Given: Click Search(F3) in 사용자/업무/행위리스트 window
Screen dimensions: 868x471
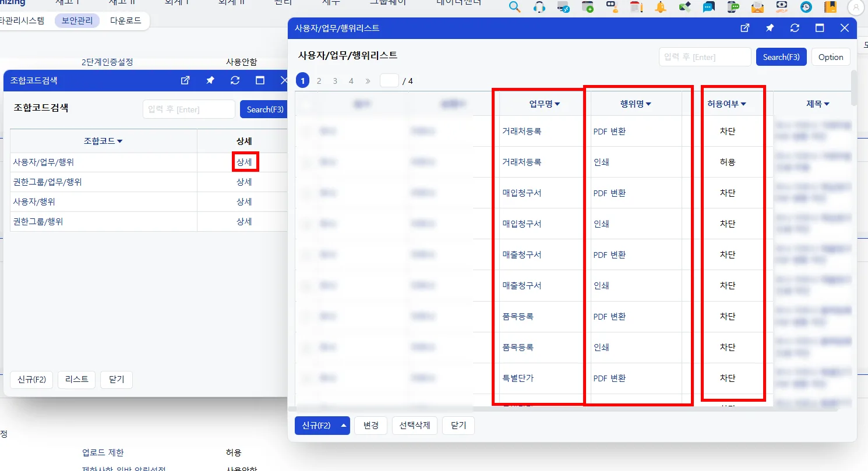Looking at the screenshot, I should 781,57.
